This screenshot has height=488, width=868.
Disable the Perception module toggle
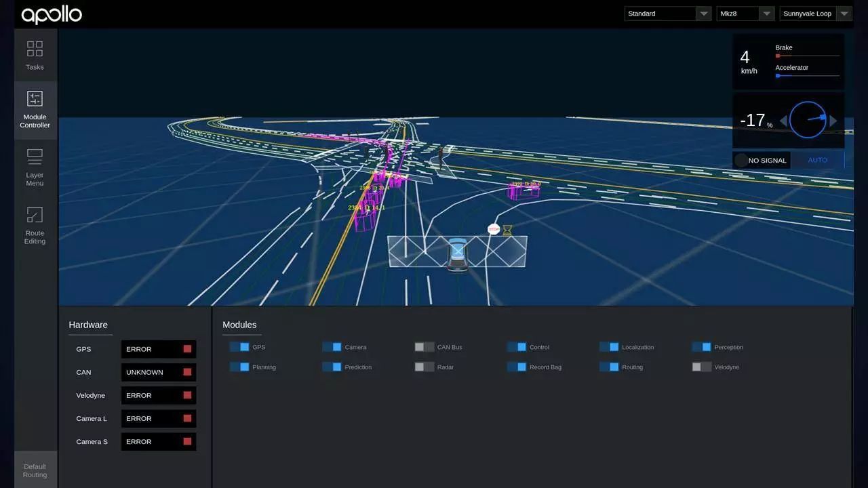click(701, 347)
